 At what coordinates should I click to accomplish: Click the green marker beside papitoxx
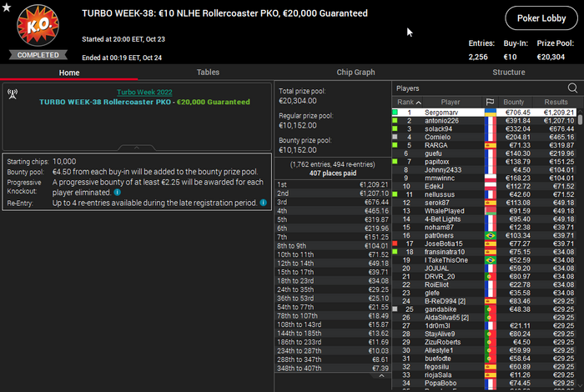395,162
